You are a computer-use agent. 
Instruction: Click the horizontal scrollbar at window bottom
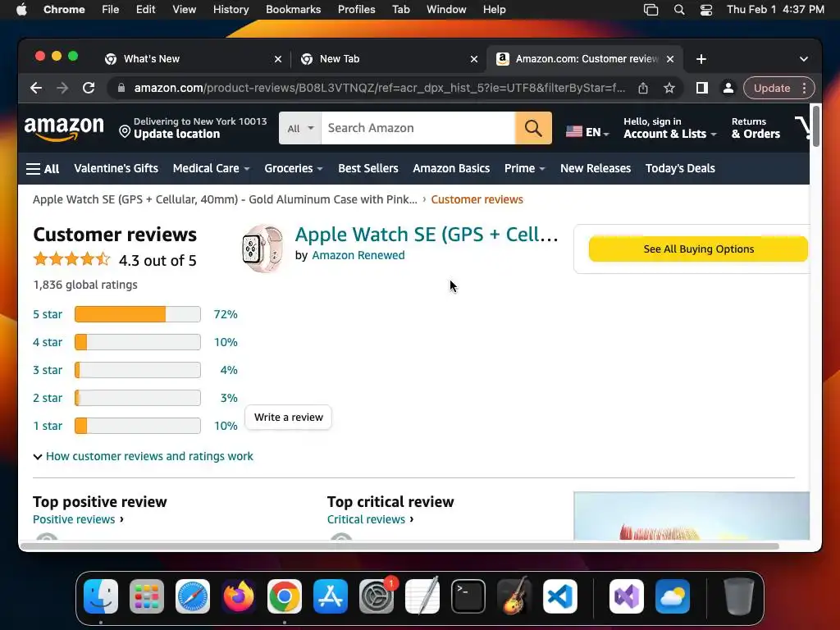(x=399, y=546)
